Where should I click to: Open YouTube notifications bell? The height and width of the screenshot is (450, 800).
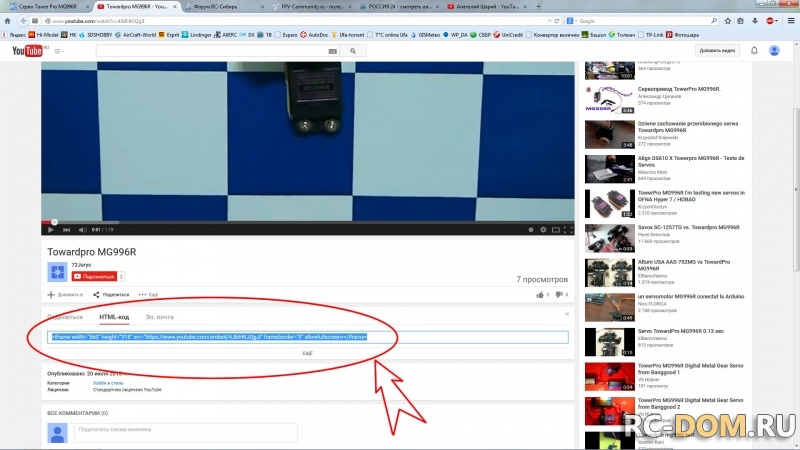coord(754,51)
